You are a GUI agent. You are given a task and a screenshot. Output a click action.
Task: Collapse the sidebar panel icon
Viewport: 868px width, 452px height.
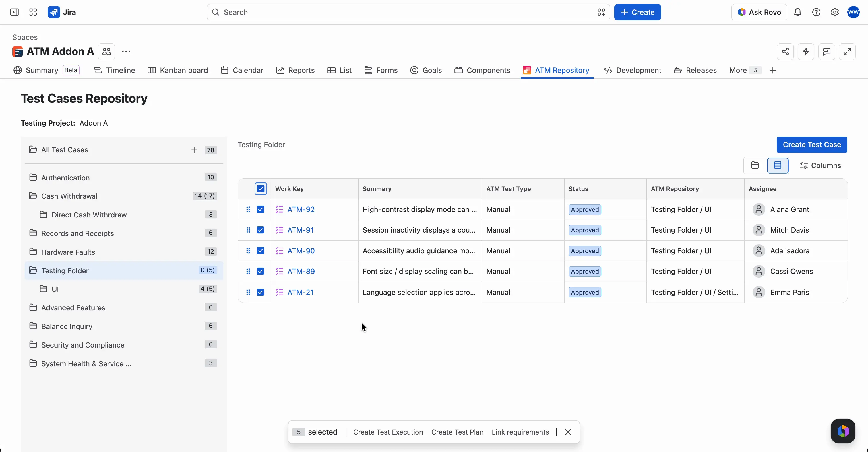pos(14,12)
